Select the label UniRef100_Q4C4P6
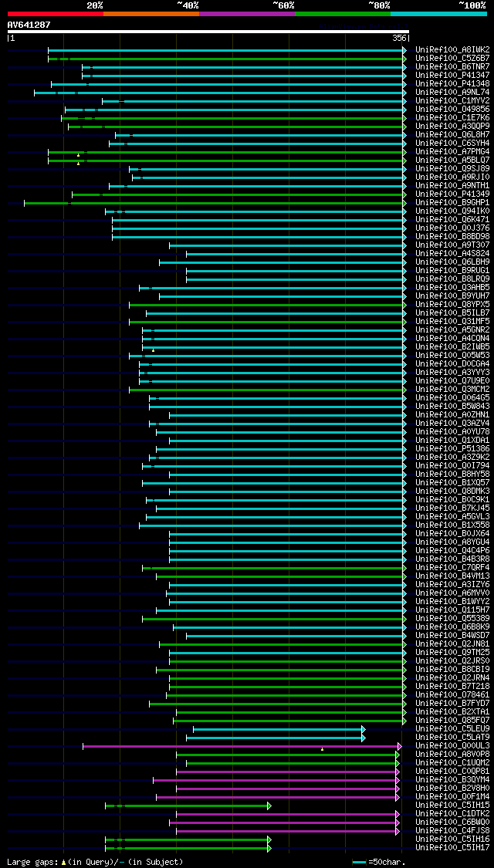 pos(452,552)
